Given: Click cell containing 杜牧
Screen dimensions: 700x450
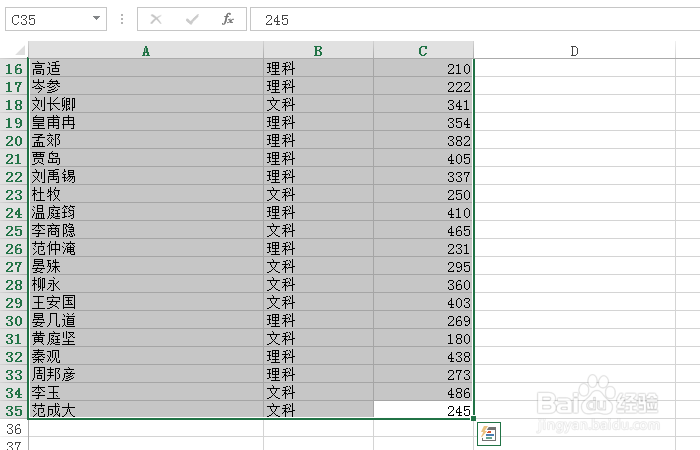Looking at the screenshot, I should coord(146,194).
